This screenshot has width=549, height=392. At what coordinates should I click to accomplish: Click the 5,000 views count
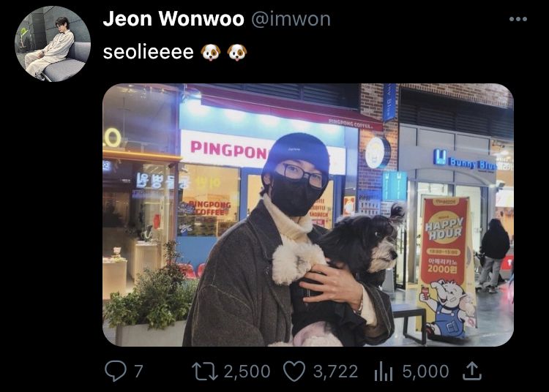(x=426, y=372)
